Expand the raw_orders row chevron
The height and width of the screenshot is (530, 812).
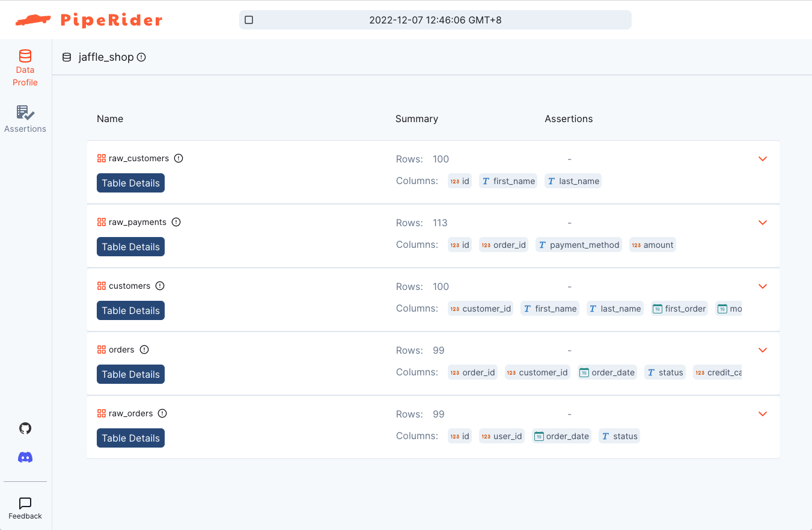(x=763, y=414)
